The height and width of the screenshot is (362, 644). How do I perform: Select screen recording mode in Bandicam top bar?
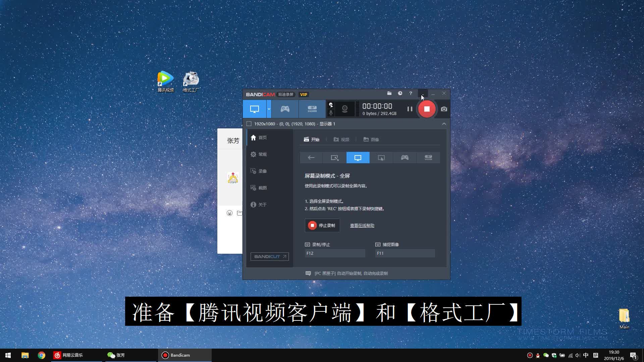click(255, 109)
